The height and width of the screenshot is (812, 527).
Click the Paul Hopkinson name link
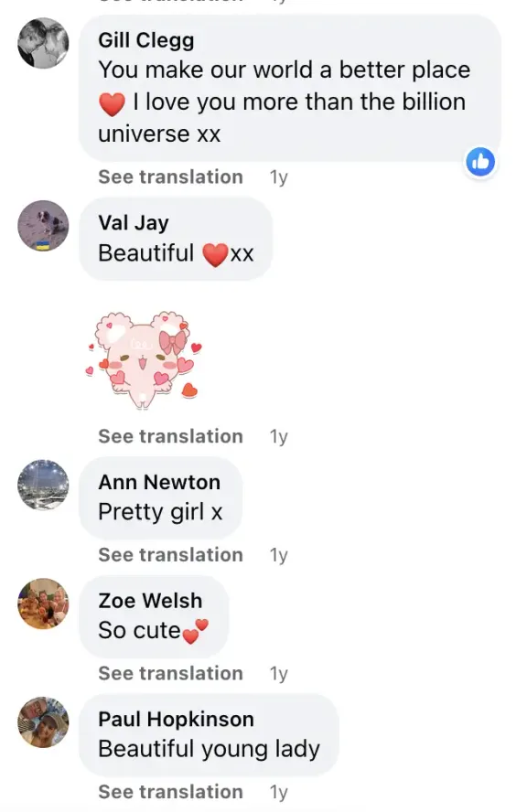click(x=177, y=720)
